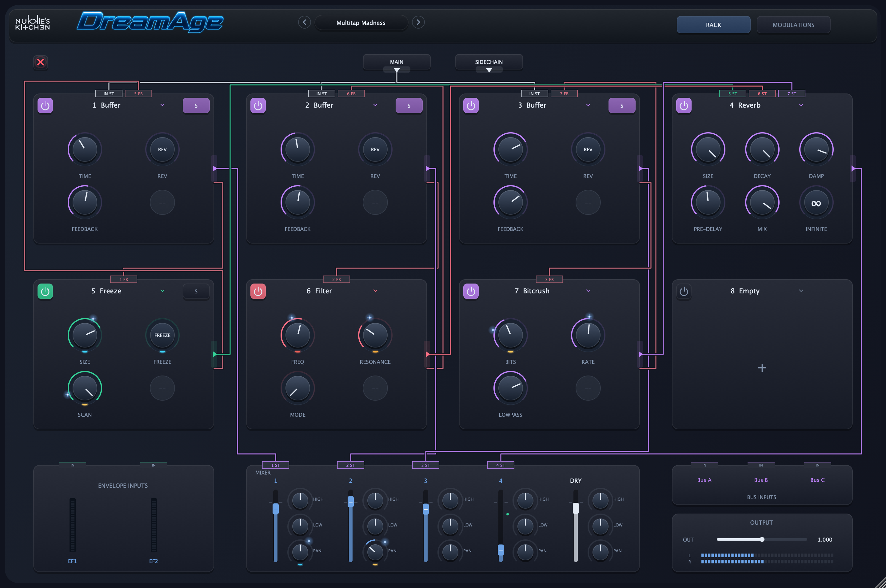Screen dimensions: 886x588
Task: Go to next preset arrow
Action: tap(418, 22)
